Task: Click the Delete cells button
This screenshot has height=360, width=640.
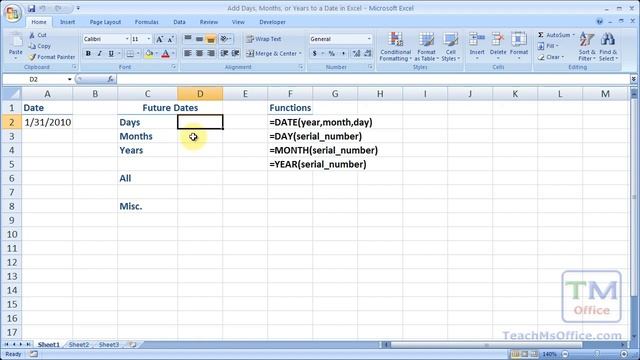Action: 498,46
